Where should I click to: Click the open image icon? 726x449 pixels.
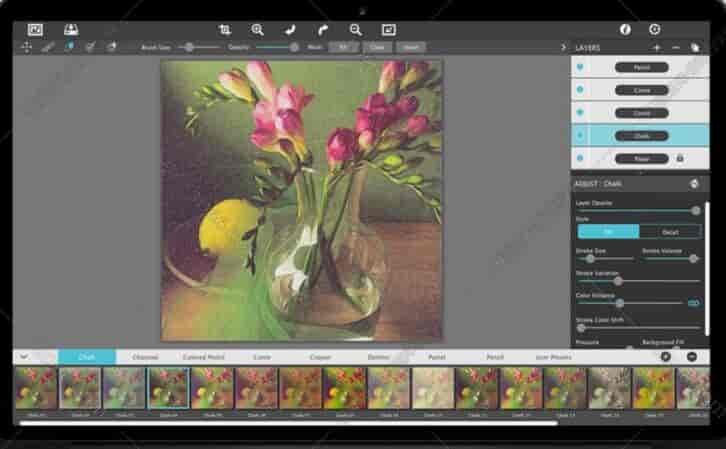(36, 30)
